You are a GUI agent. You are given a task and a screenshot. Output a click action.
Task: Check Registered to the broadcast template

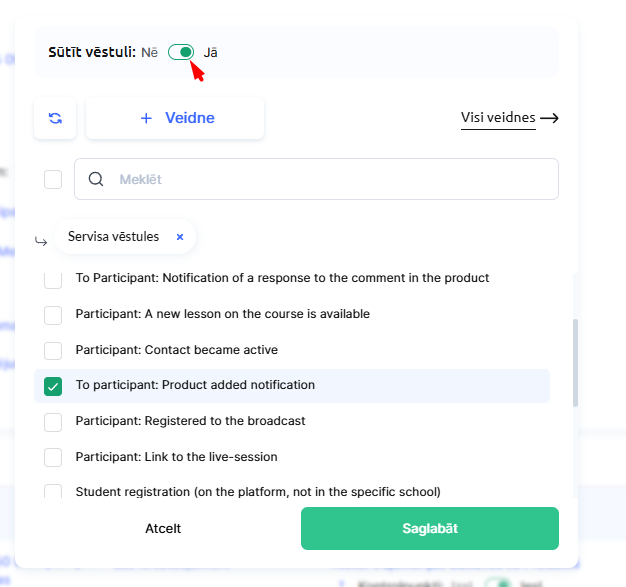tap(53, 421)
